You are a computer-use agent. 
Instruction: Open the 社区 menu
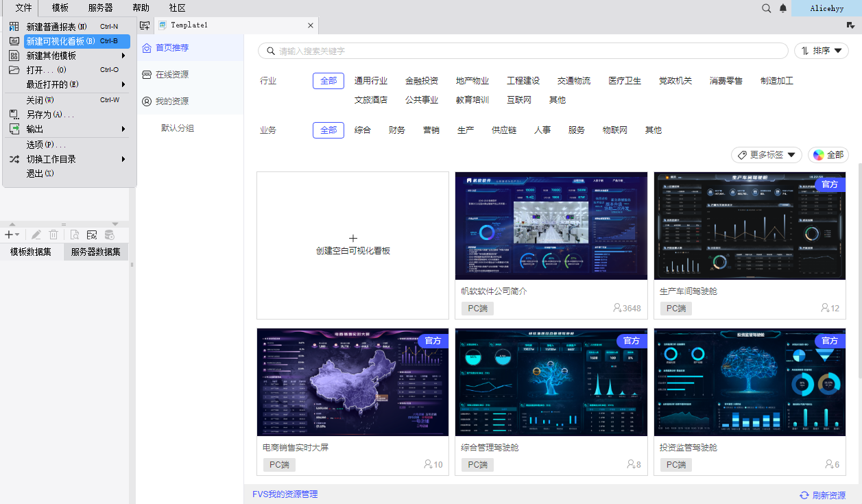click(178, 8)
